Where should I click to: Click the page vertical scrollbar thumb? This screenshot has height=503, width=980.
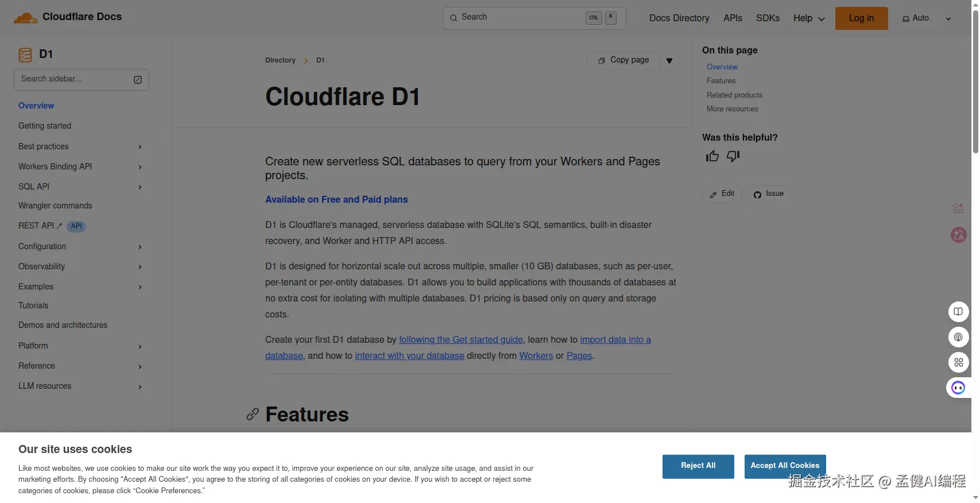pos(975,80)
